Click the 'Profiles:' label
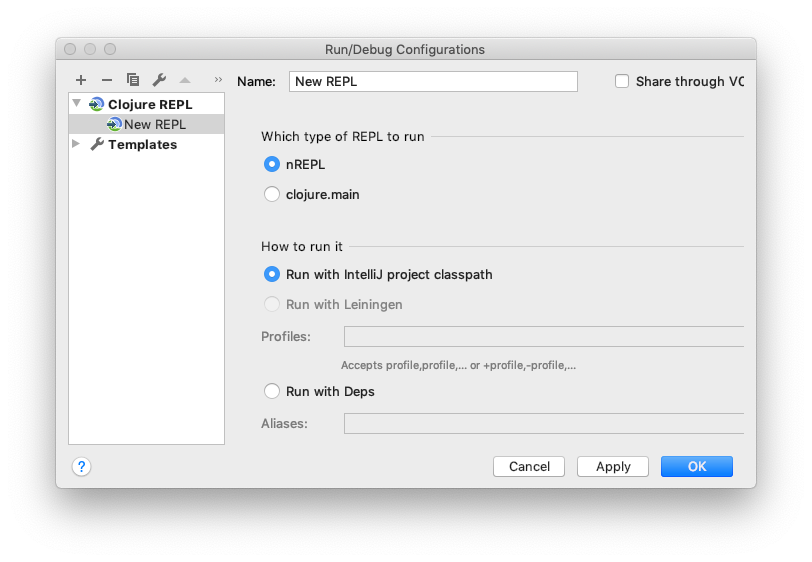812x562 pixels. click(286, 337)
